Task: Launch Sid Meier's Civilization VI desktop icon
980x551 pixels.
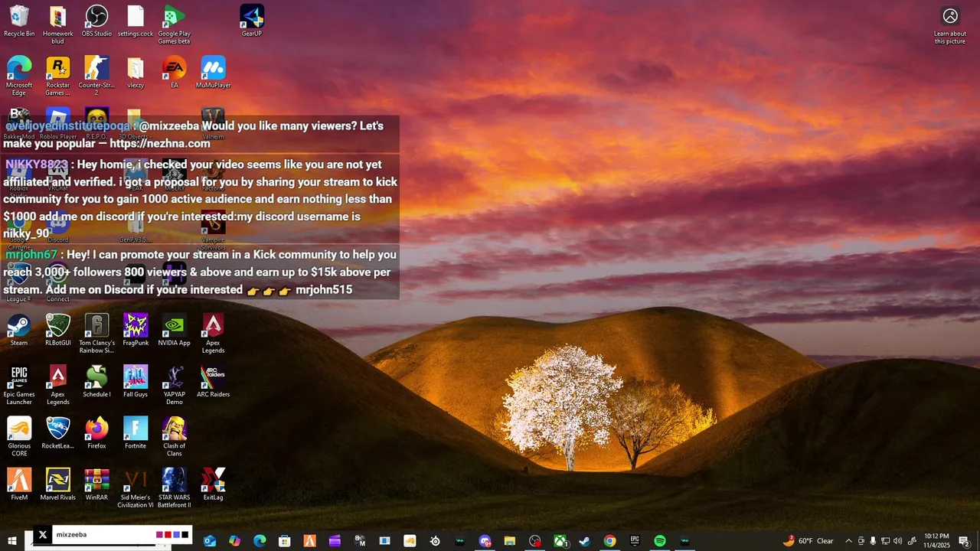Action: point(136,487)
